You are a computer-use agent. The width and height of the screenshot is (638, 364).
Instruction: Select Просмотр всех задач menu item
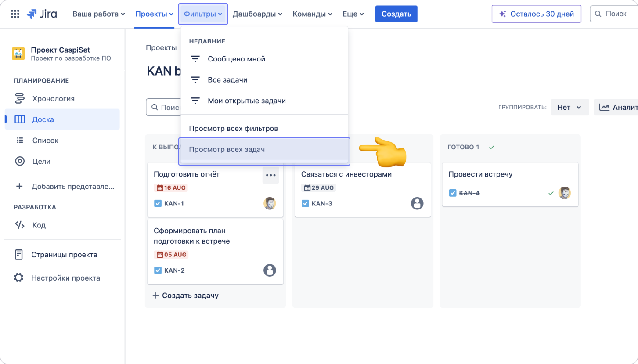(x=264, y=150)
